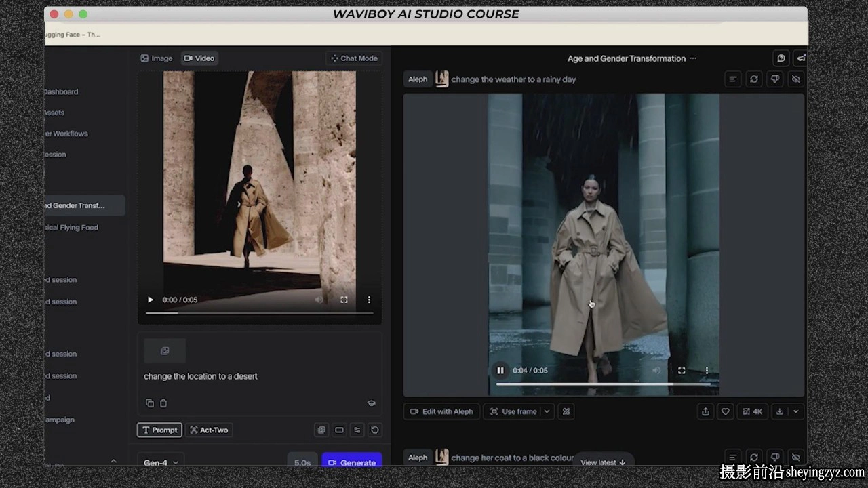This screenshot has width=868, height=488.
Task: Switch to the Image tab
Action: [157, 58]
